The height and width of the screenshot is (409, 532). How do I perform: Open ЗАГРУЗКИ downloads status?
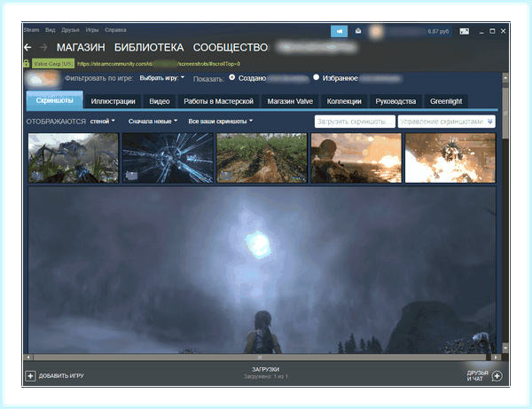click(266, 373)
